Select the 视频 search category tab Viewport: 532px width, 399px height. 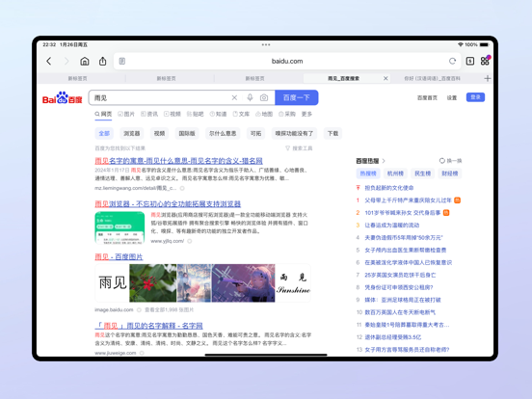[x=173, y=114]
